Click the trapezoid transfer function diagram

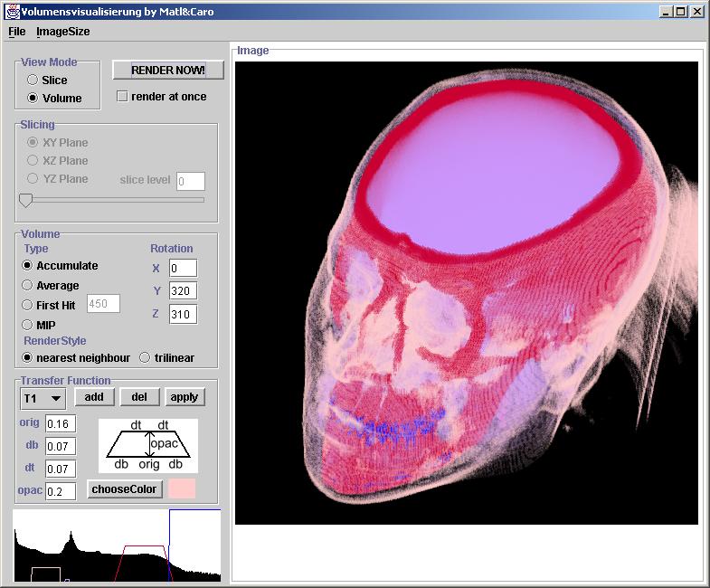(x=148, y=445)
